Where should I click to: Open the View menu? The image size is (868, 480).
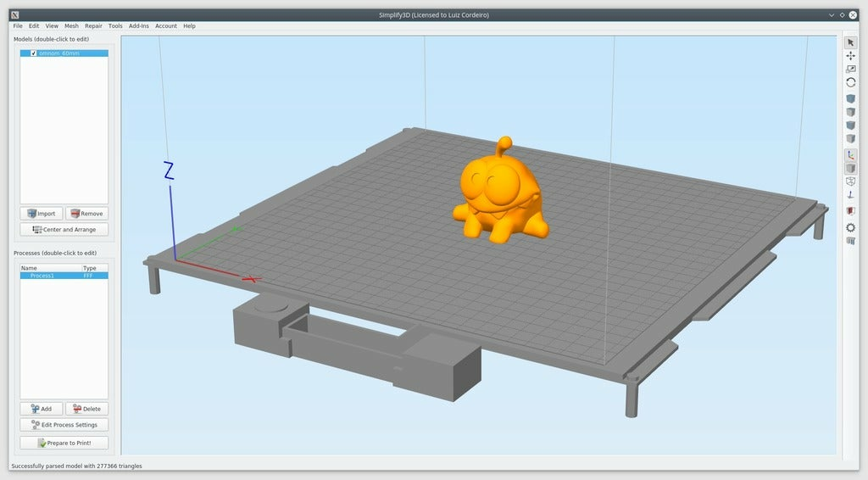point(52,26)
